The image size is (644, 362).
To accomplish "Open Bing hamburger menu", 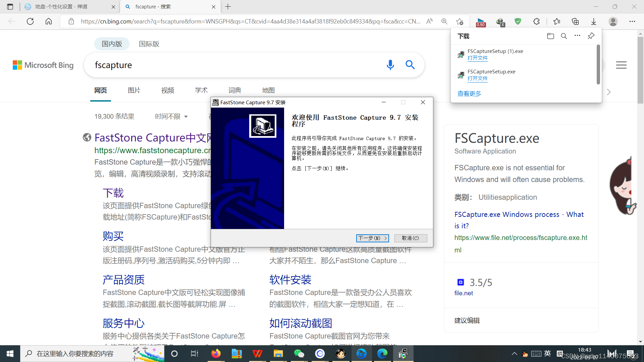I will tap(621, 65).
